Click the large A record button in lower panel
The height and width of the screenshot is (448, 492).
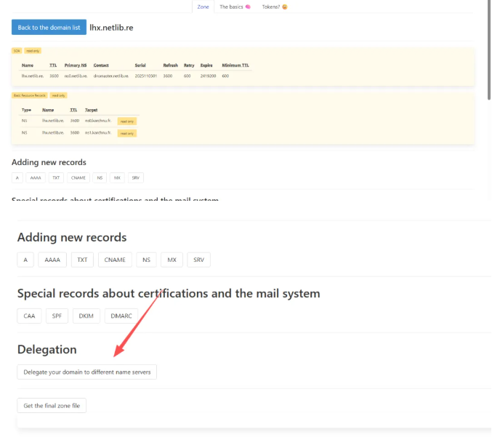(25, 260)
